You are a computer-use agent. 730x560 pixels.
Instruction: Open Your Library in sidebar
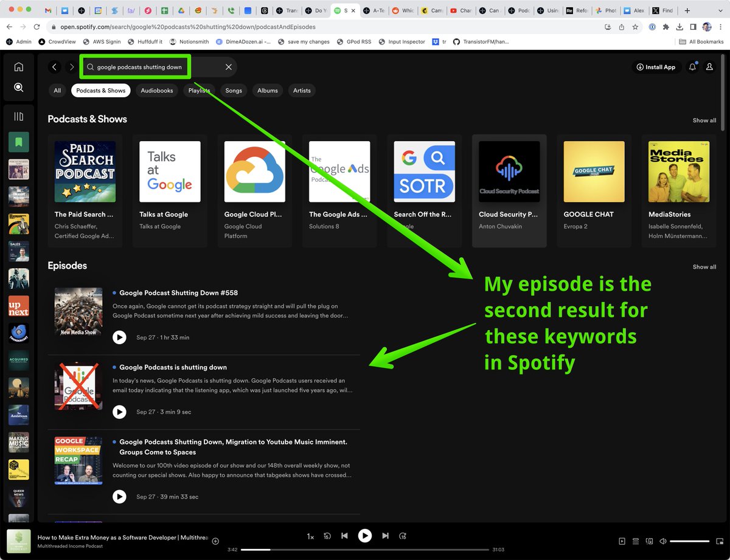tap(18, 116)
